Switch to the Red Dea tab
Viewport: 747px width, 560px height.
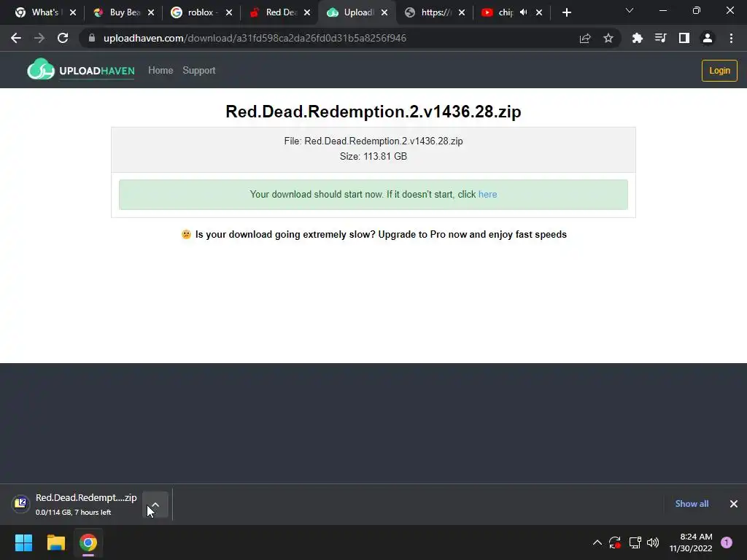[x=274, y=12]
